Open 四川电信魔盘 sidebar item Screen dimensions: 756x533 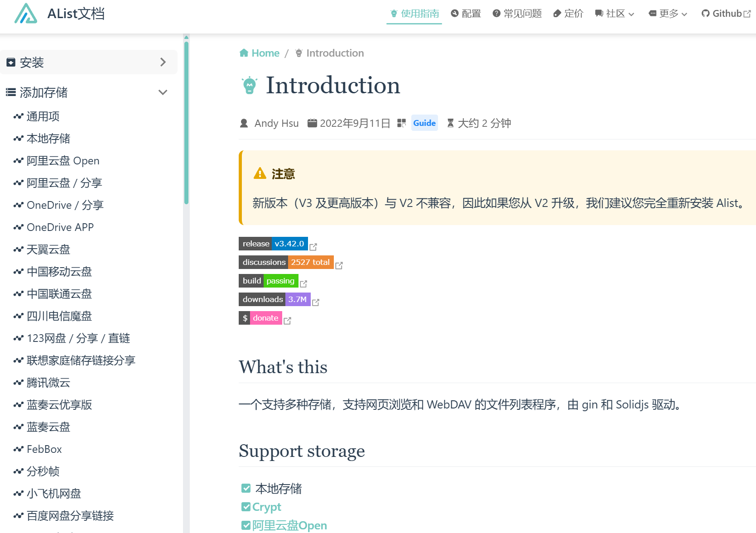pos(59,316)
